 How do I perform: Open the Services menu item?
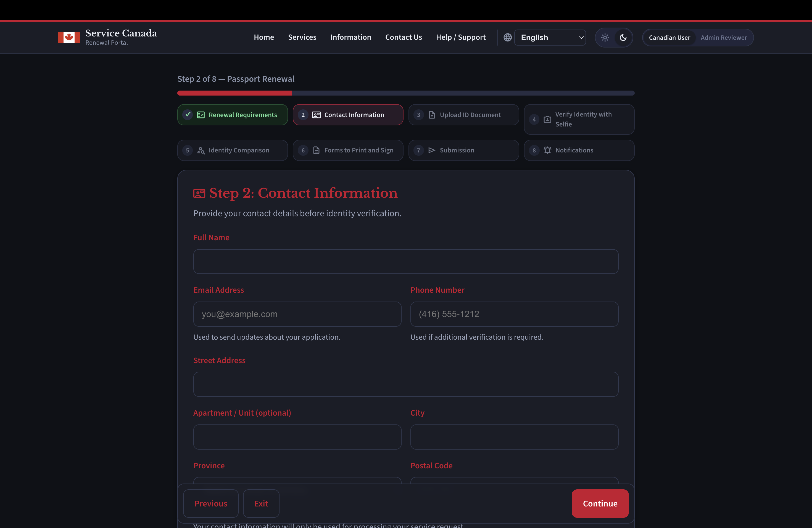[302, 37]
